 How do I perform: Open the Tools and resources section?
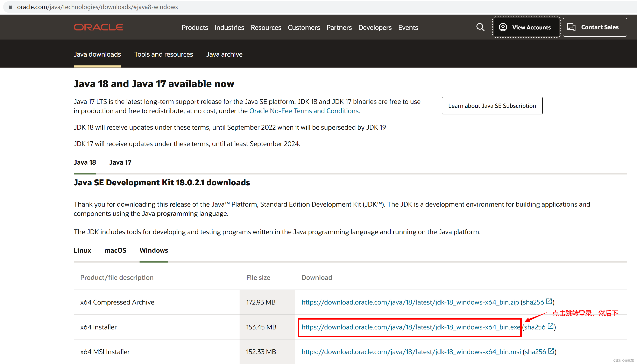click(164, 54)
